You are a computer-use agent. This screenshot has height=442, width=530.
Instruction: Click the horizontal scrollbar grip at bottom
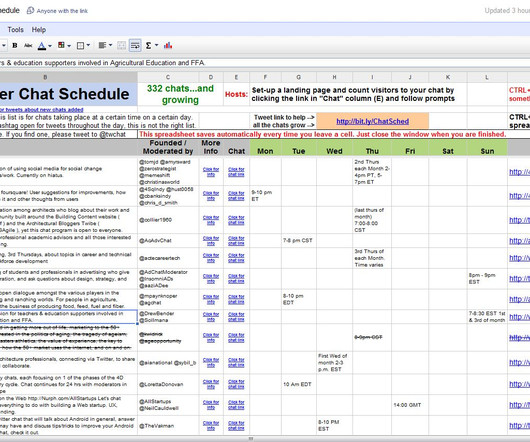coord(251,439)
